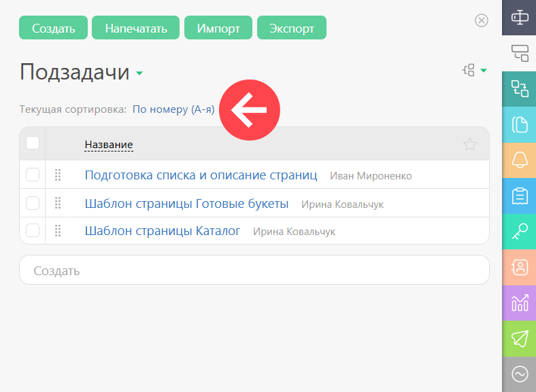Viewport: 536px width, 392px height.
Task: Expand the green arrow next to view mode icon
Action: click(x=484, y=71)
